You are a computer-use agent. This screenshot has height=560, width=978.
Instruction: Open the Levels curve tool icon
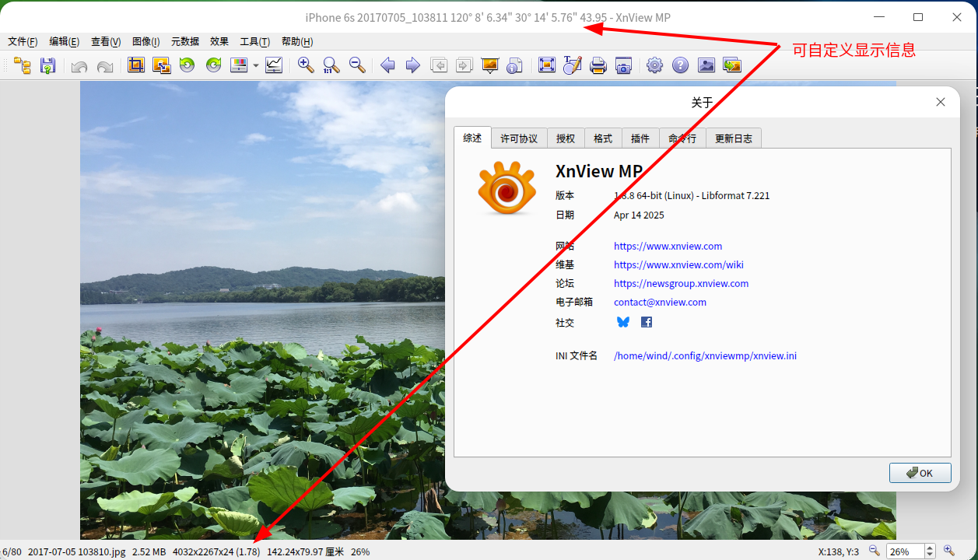pos(274,65)
